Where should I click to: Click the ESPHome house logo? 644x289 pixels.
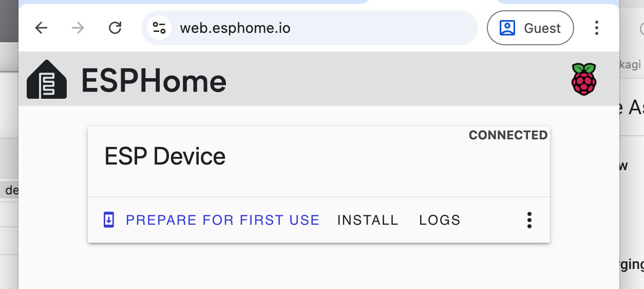(x=47, y=79)
